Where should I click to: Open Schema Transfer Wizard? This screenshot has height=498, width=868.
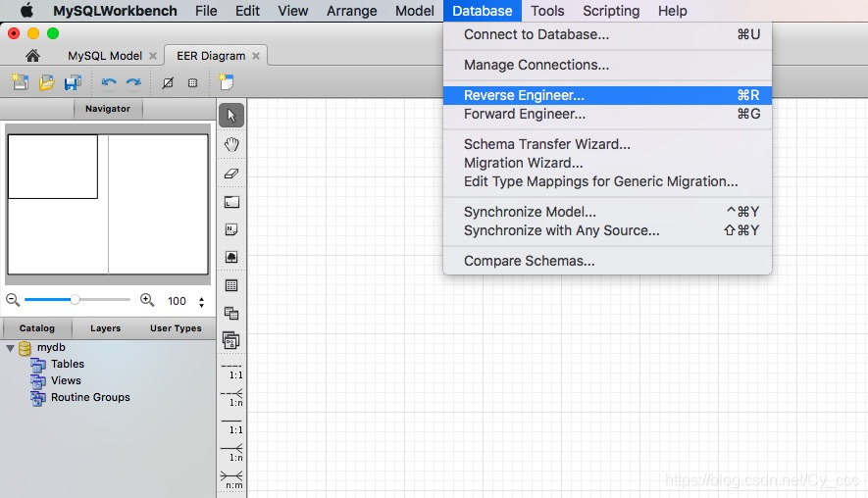tap(607, 144)
